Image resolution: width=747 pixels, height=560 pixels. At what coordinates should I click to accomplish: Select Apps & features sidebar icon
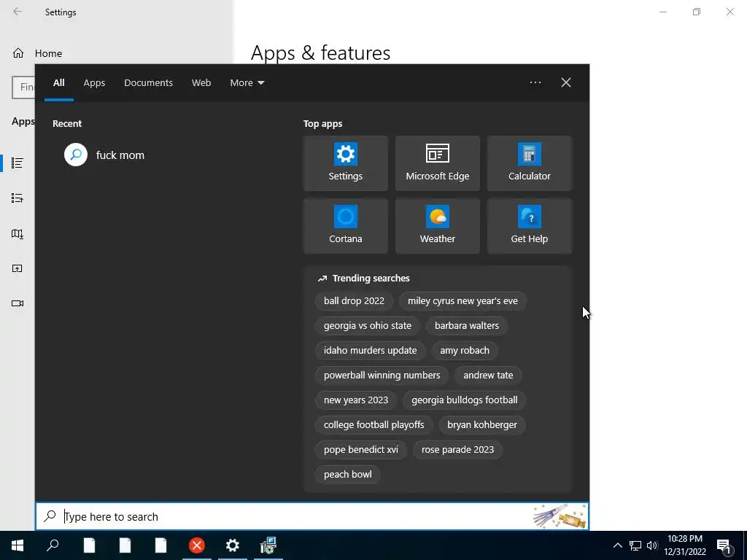click(x=18, y=163)
